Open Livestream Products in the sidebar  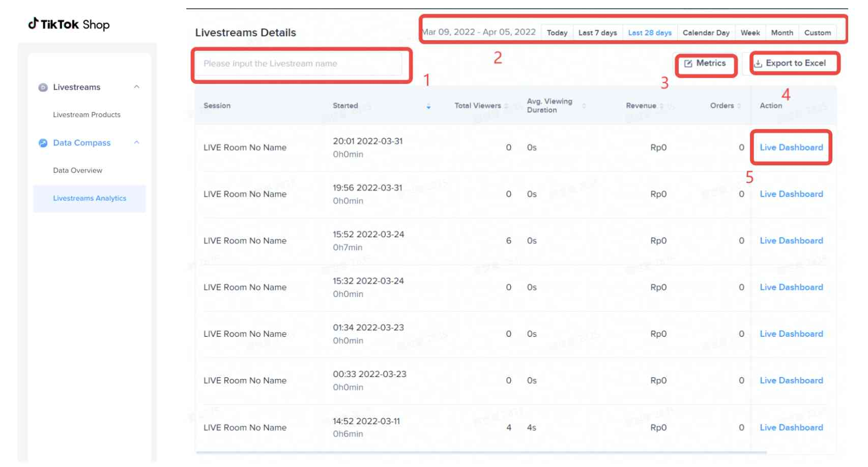[x=86, y=115]
